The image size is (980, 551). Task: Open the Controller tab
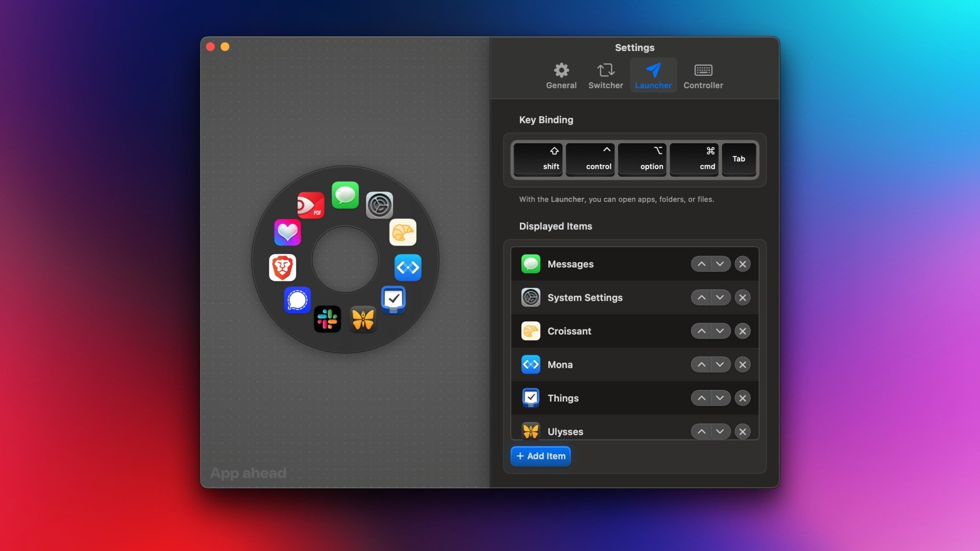[703, 74]
